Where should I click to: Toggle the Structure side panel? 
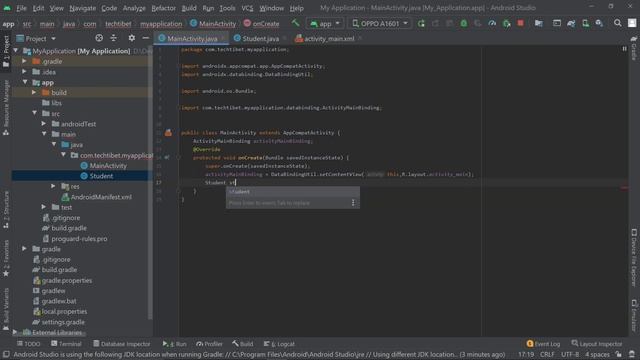click(x=6, y=209)
